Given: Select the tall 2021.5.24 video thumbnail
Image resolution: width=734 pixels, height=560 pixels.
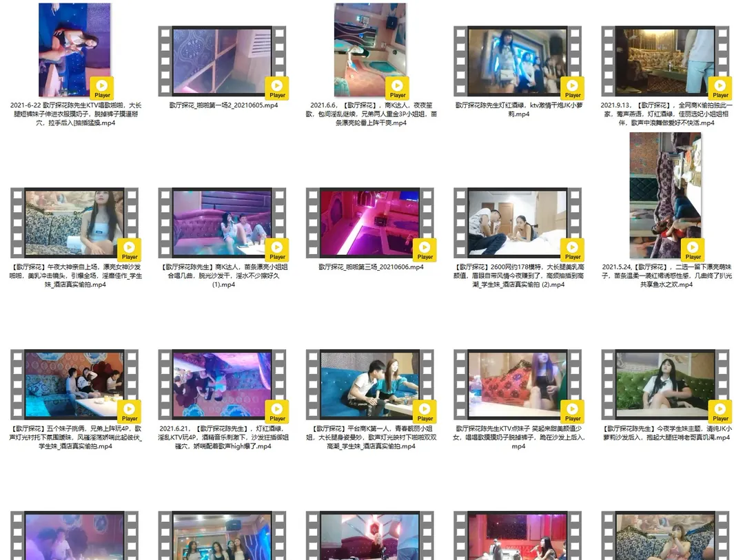Looking at the screenshot, I should pyautogui.click(x=665, y=193).
